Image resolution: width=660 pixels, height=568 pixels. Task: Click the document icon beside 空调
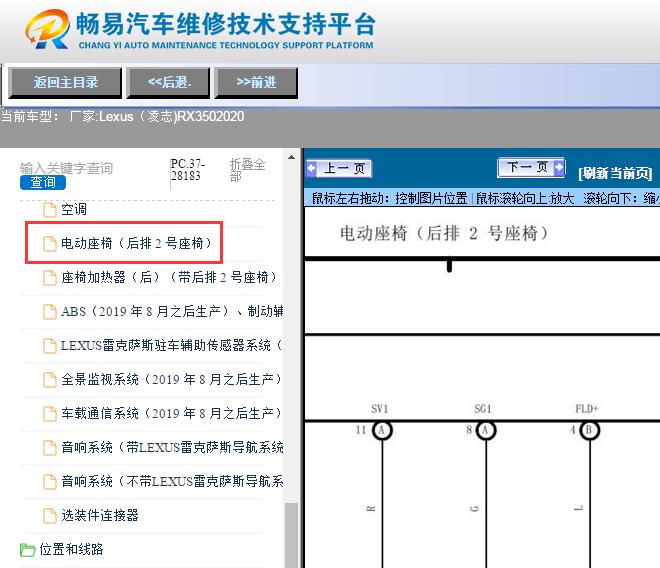50,210
